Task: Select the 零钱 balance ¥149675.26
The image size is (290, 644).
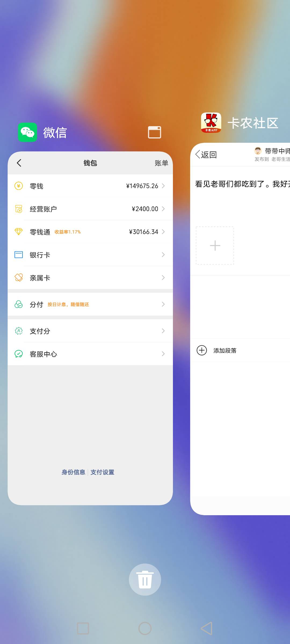Action: [142, 186]
